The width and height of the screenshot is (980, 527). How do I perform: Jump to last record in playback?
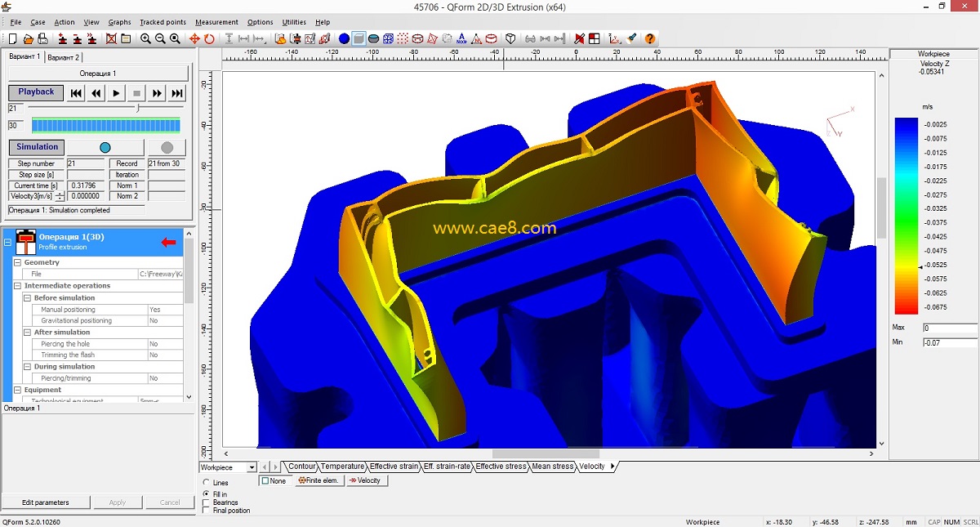177,93
